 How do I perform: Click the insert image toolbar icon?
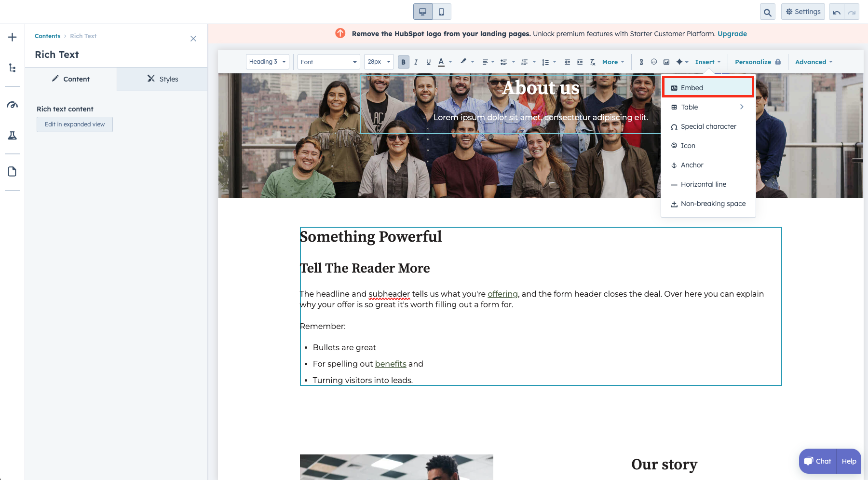(x=666, y=62)
